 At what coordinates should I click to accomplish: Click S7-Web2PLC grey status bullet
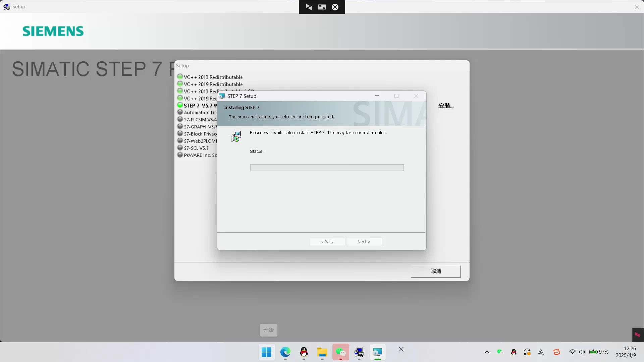pos(180,140)
